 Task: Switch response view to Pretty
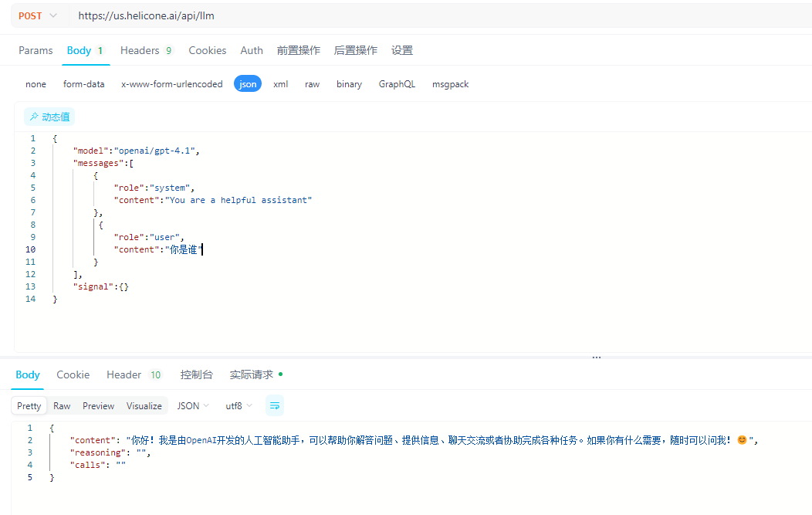[x=29, y=405]
